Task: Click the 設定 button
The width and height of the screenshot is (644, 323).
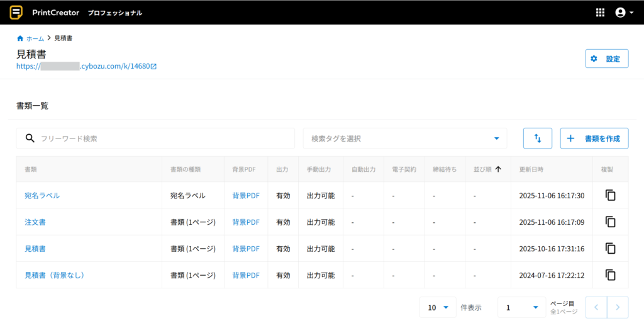Action: pyautogui.click(x=606, y=59)
